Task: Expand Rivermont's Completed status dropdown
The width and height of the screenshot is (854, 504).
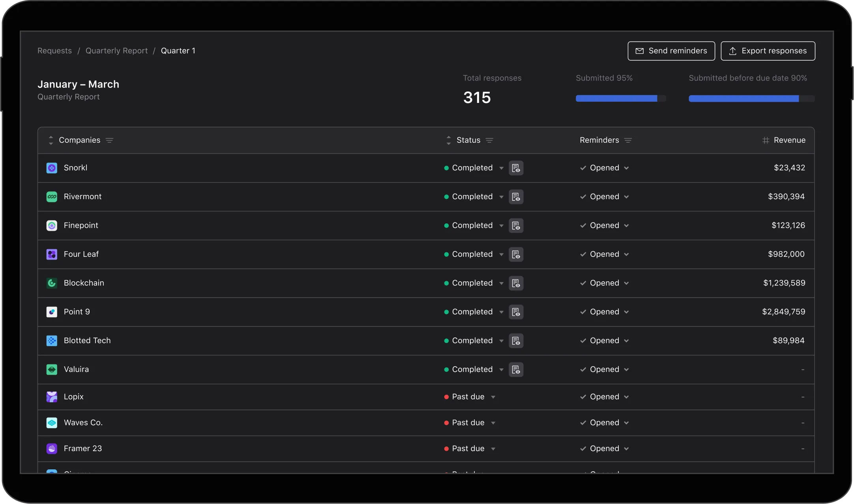Action: point(501,197)
